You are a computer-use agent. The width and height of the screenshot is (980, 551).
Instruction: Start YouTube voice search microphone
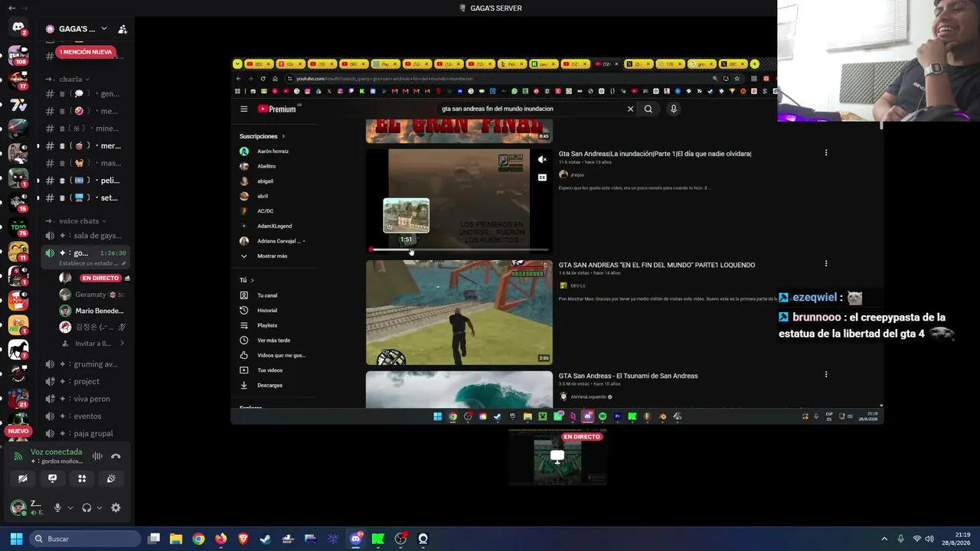(x=674, y=109)
